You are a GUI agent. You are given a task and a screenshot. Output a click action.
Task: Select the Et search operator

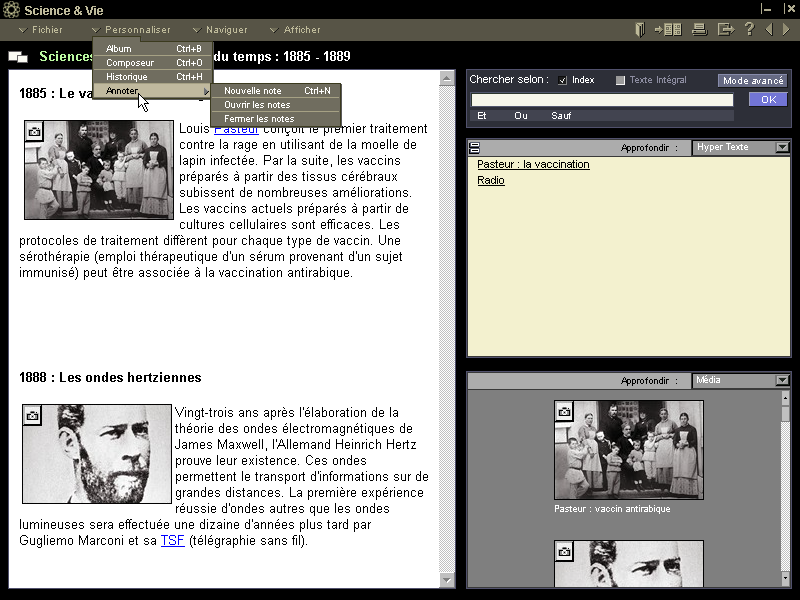[x=482, y=116]
